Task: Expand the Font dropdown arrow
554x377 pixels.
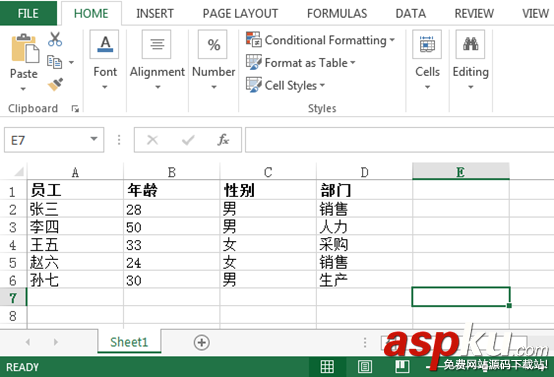Action: [105, 87]
